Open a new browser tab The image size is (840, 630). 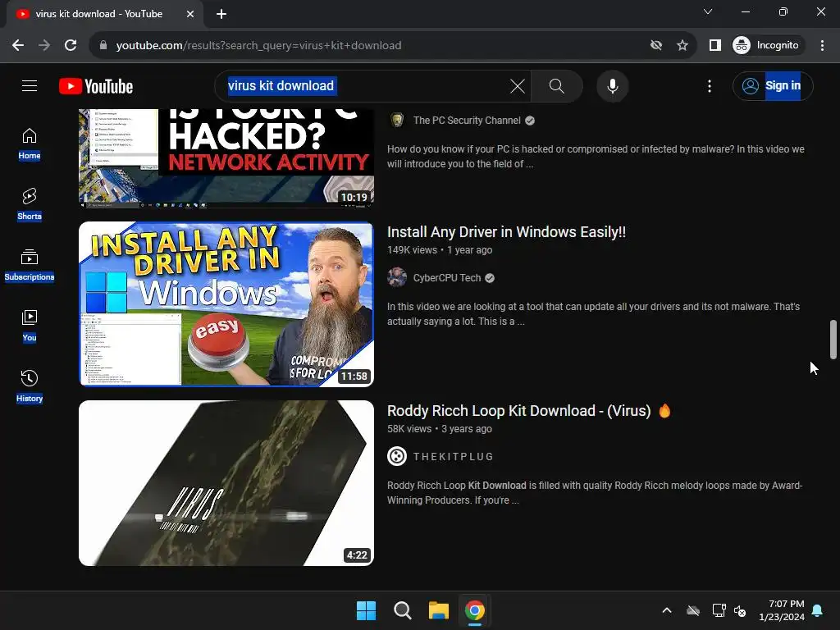coord(221,14)
